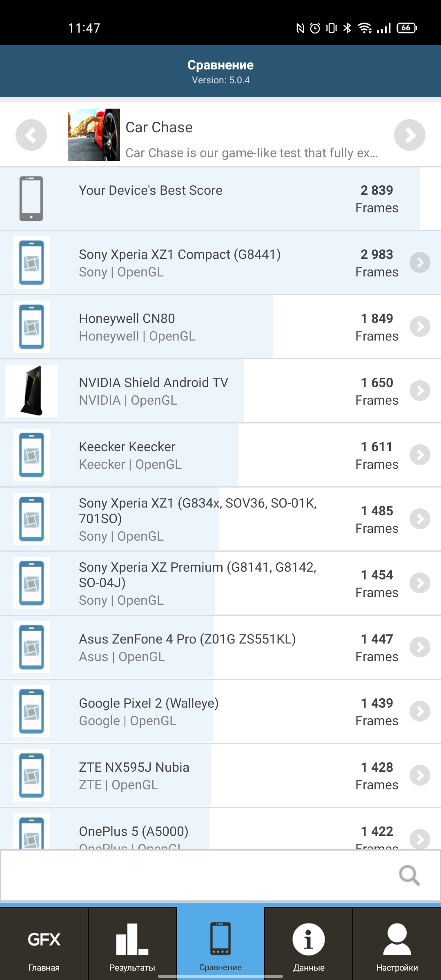Open the Настройки profile tab icon
Viewport: 441px width, 980px height.
coord(397,939)
